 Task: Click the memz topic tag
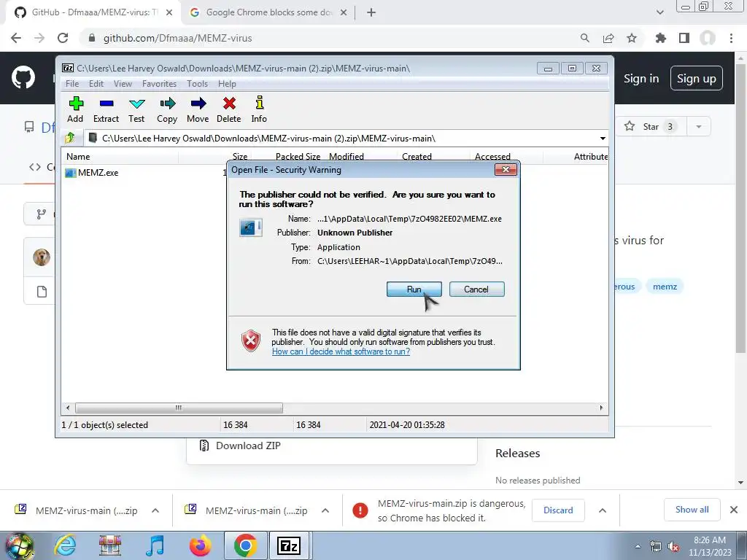pos(665,287)
